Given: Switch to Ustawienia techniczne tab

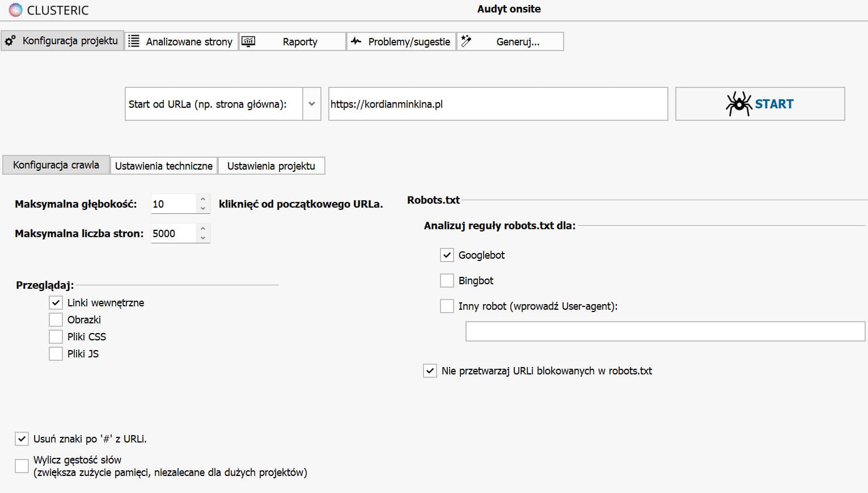Looking at the screenshot, I should [164, 166].
